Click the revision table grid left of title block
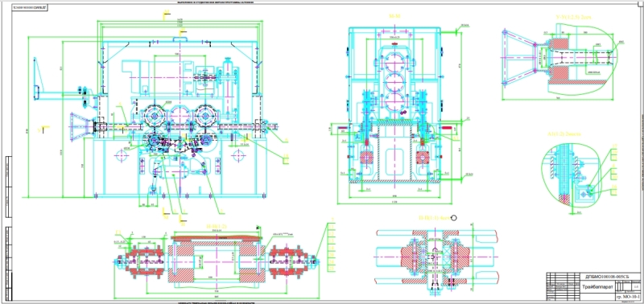The height and width of the screenshot is (304, 644). tap(562, 286)
